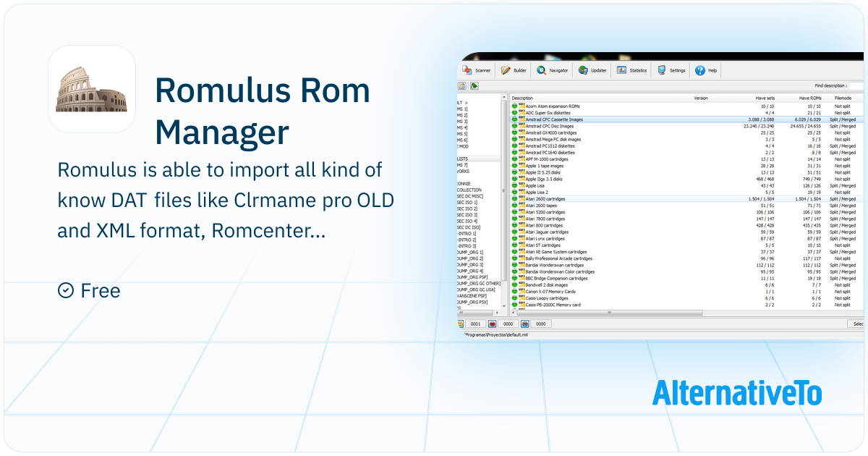Open the Builder tool with the pencil icon
Viewport: 868px width, 456px height.
point(515,70)
